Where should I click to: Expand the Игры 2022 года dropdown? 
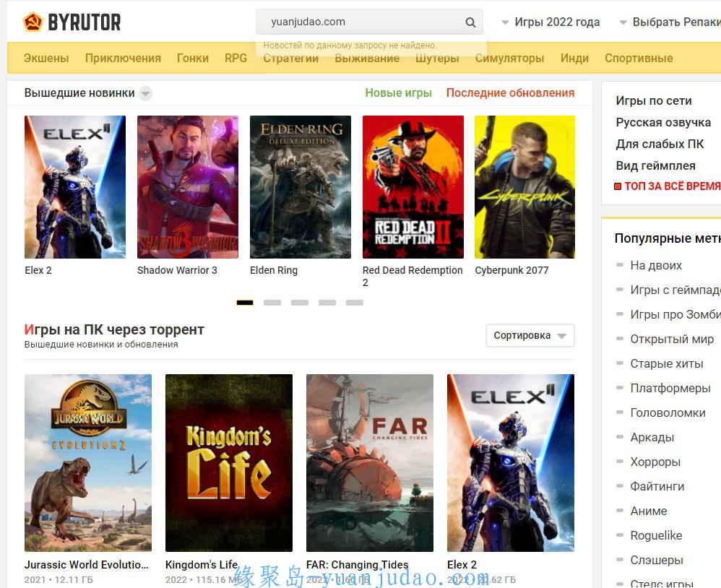click(551, 22)
